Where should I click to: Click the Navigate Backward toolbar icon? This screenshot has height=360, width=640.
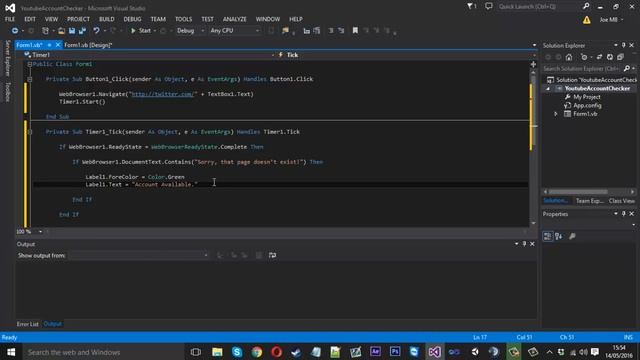coord(15,31)
